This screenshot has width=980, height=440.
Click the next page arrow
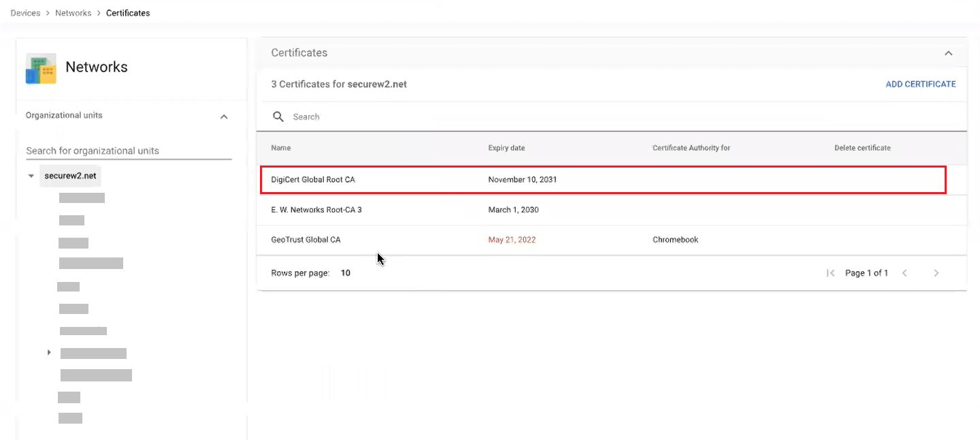click(936, 273)
